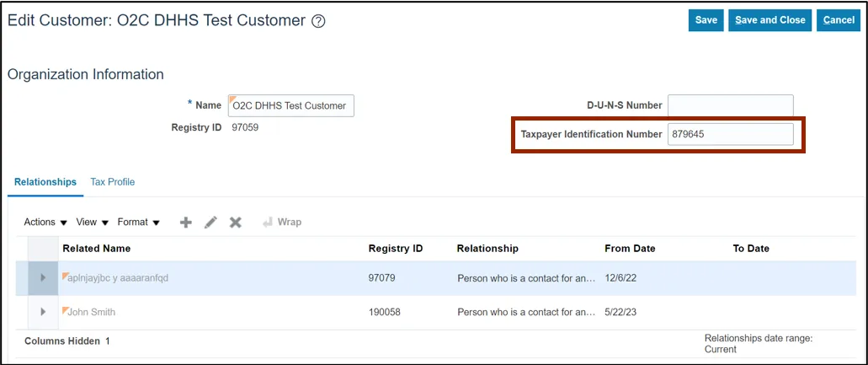The image size is (868, 365).
Task: Click the plus icon to add relationship
Action: [x=186, y=222]
